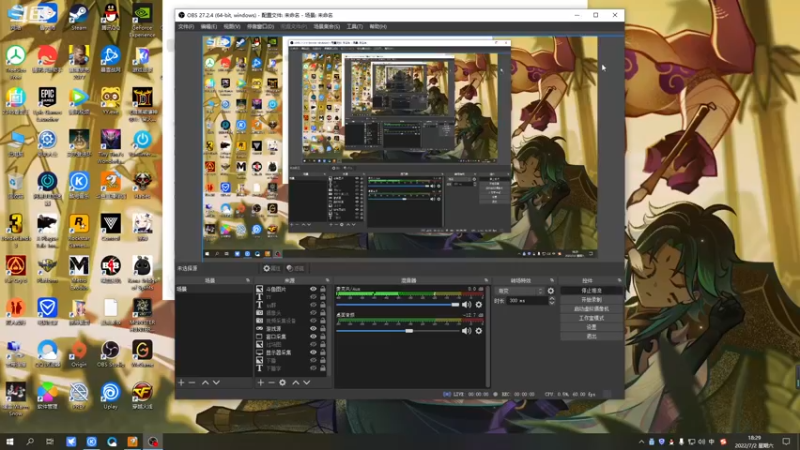Open the 编辑(E) menu
The height and width of the screenshot is (450, 800).
click(208, 27)
